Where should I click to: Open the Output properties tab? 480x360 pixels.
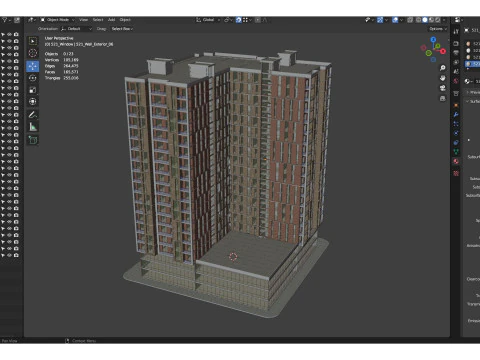[x=456, y=52]
